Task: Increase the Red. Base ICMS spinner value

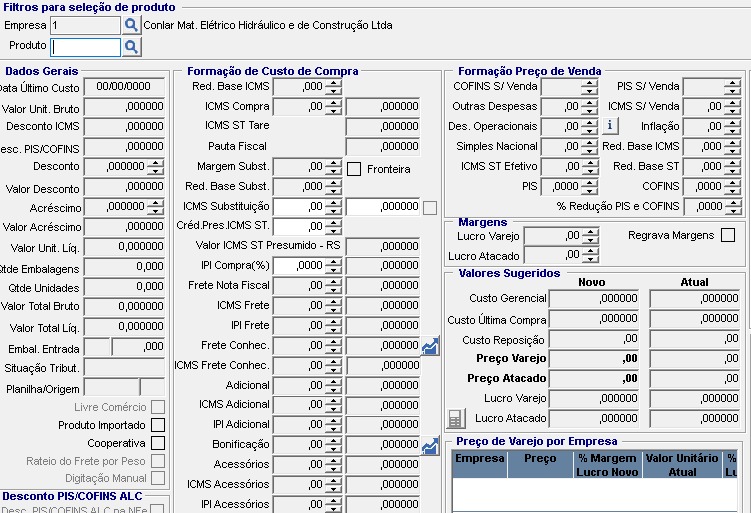Action: click(334, 83)
